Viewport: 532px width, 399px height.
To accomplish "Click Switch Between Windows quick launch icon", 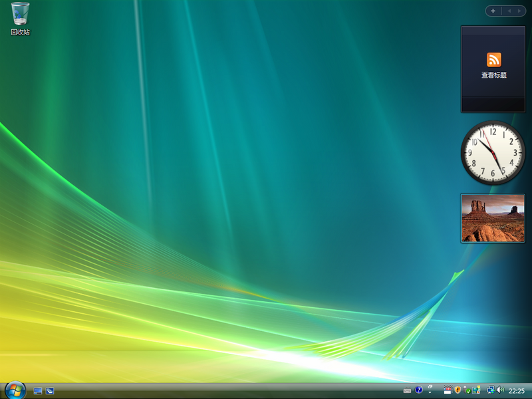I will [50, 391].
